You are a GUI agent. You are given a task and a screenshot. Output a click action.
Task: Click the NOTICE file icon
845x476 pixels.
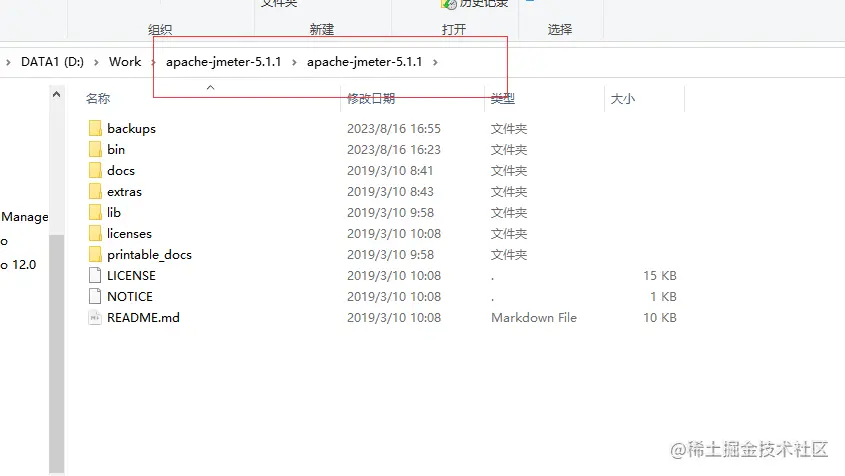pyautogui.click(x=95, y=296)
